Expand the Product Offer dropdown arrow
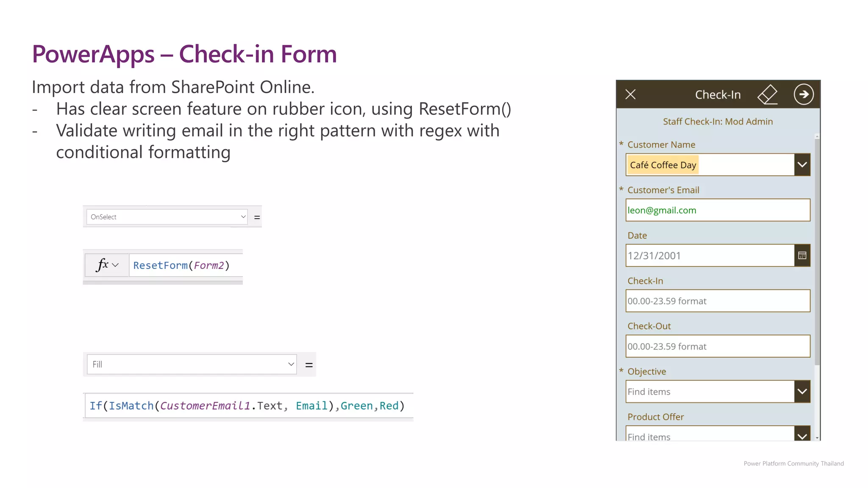Viewport: 868px width, 488px height. click(802, 435)
